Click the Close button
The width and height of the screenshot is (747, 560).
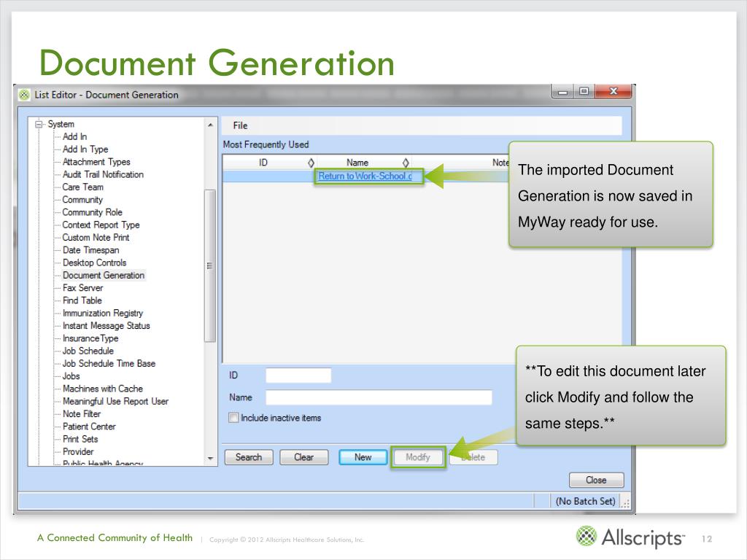pos(596,480)
